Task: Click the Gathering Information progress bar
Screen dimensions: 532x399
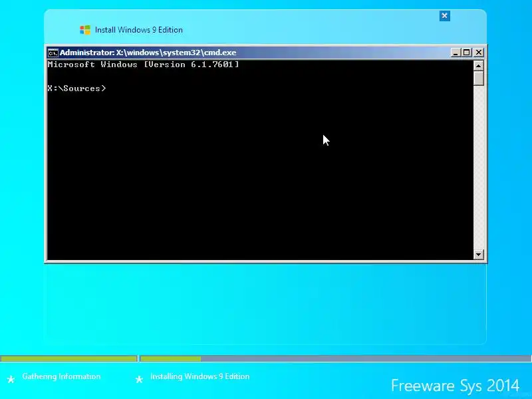Action: click(69, 358)
